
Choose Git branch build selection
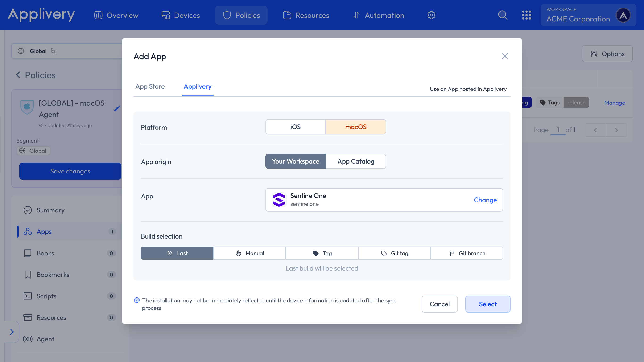click(x=466, y=253)
